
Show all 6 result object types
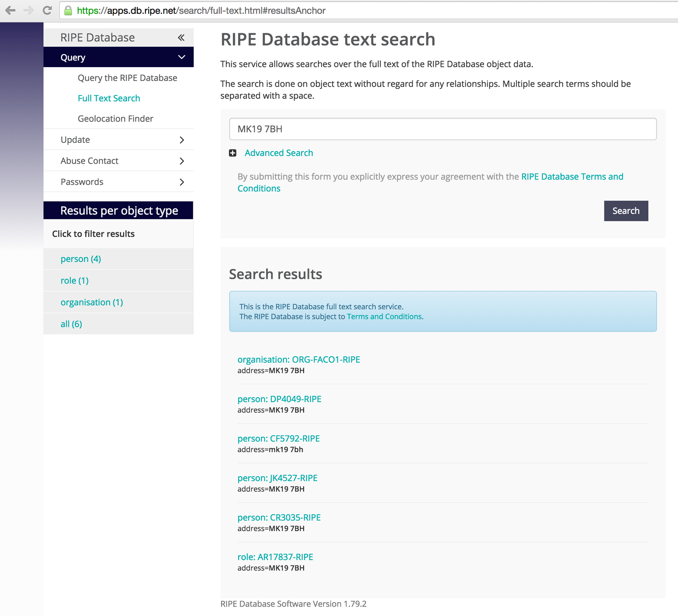click(71, 324)
